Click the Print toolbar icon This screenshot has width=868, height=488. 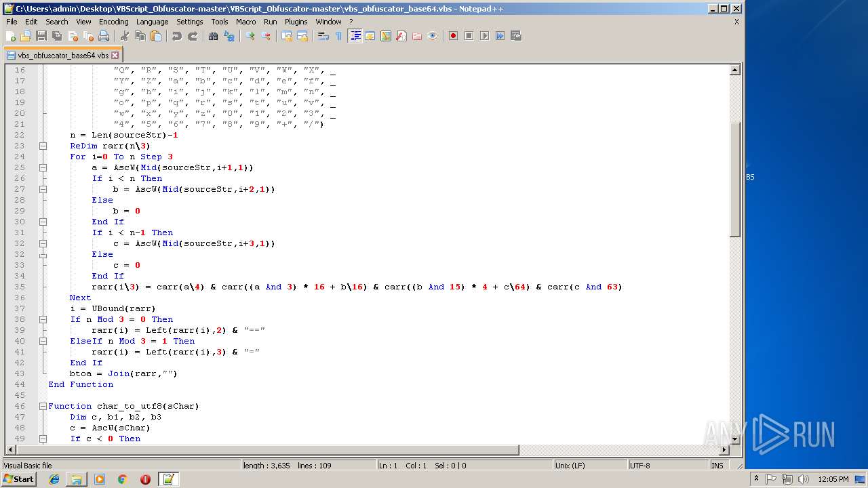(104, 36)
